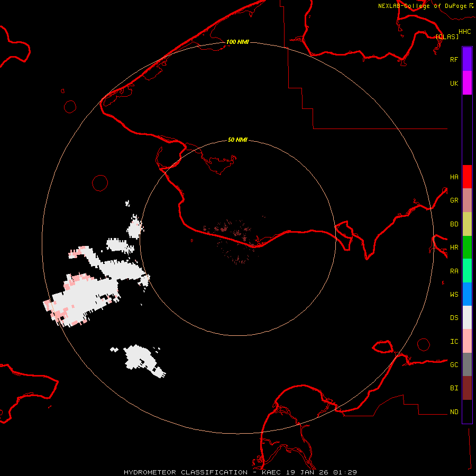Click the IC legend label
Viewport: 476px width, 476px height.
tap(454, 342)
